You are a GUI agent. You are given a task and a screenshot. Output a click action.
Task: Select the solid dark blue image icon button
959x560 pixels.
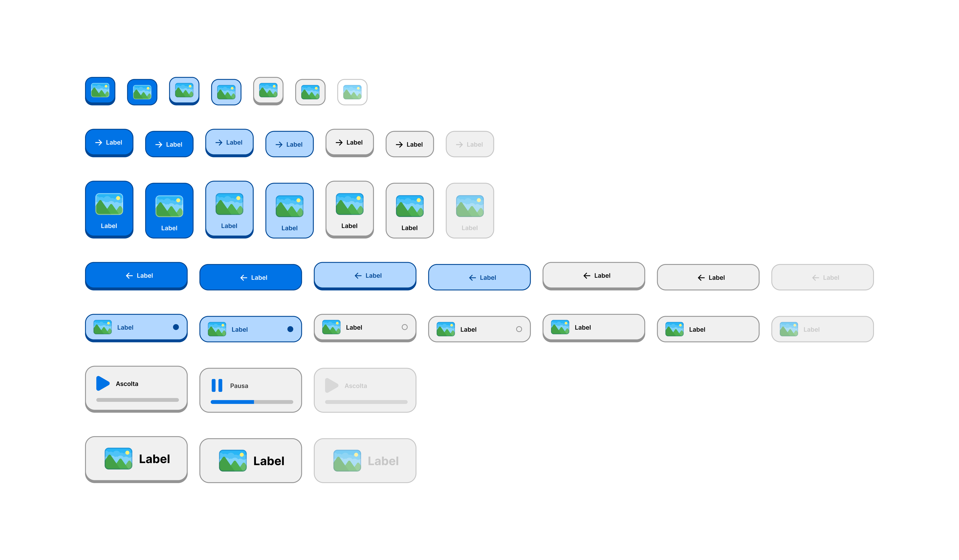100,91
